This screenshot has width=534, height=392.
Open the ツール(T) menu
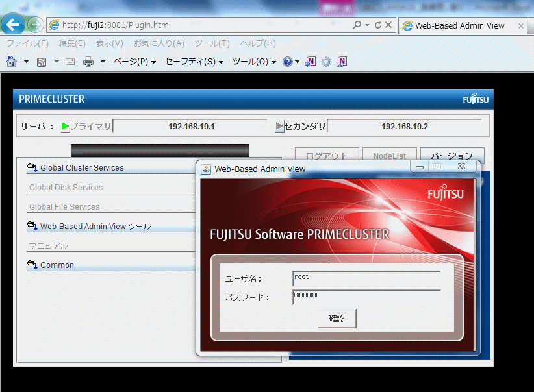212,43
